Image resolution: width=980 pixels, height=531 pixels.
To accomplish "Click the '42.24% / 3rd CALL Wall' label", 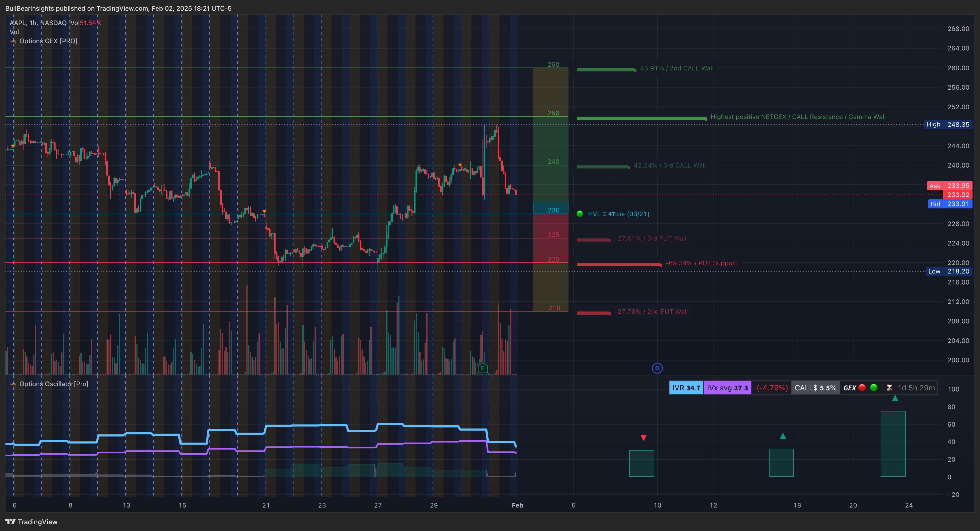I will click(x=669, y=166).
